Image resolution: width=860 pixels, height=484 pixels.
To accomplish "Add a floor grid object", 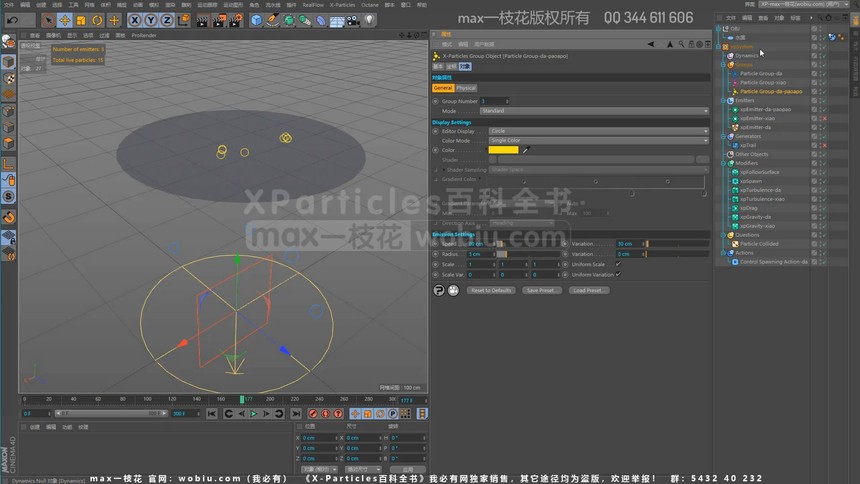I will (x=337, y=21).
